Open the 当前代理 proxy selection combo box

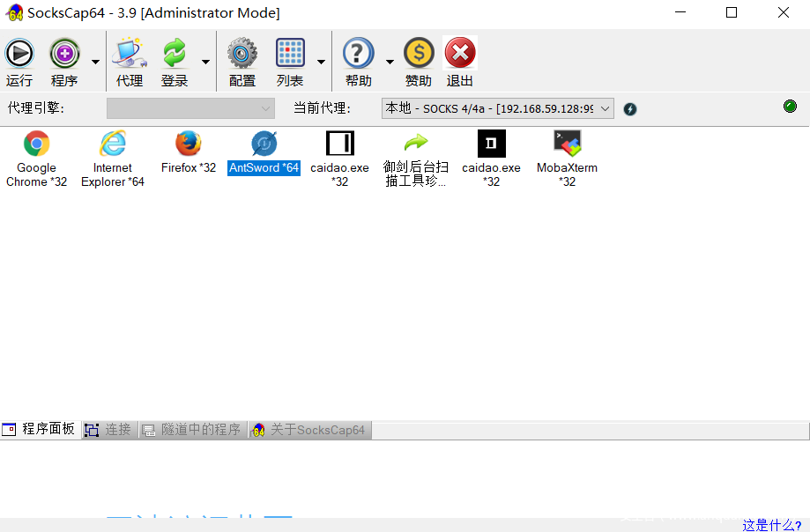(498, 108)
